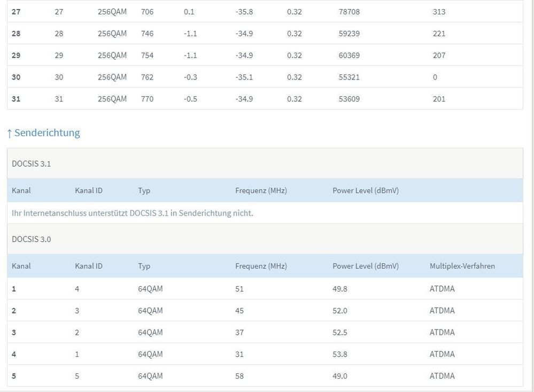This screenshot has width=534, height=392.
Task: Click 256QAM in row 28
Action: 112,33
